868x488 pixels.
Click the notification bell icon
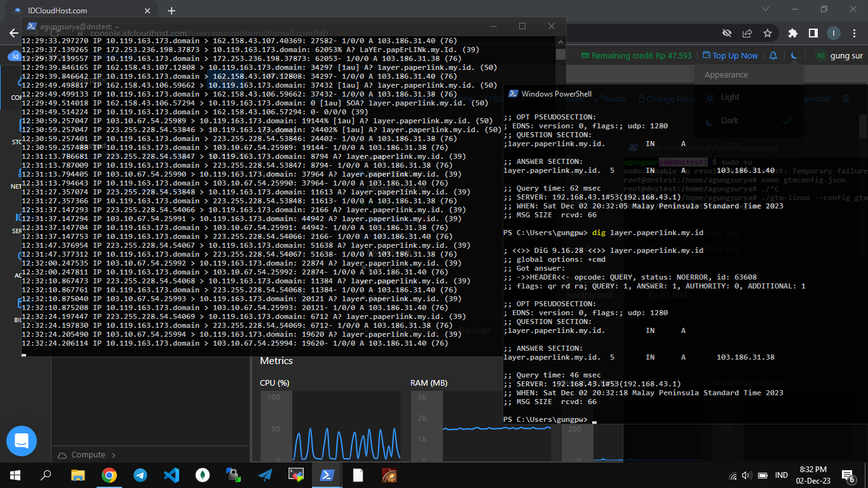coord(773,56)
